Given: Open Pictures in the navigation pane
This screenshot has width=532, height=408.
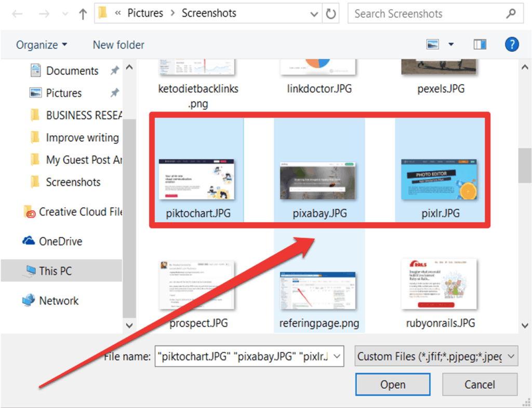Looking at the screenshot, I should coord(64,93).
